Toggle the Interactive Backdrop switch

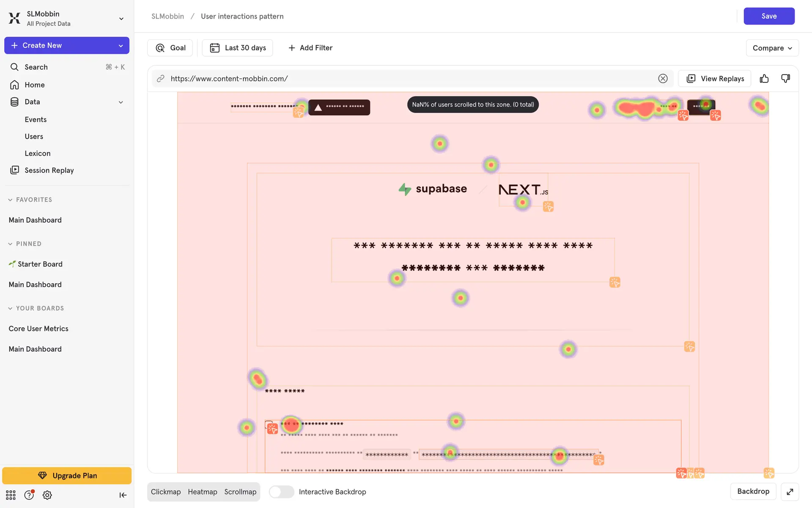pyautogui.click(x=282, y=491)
